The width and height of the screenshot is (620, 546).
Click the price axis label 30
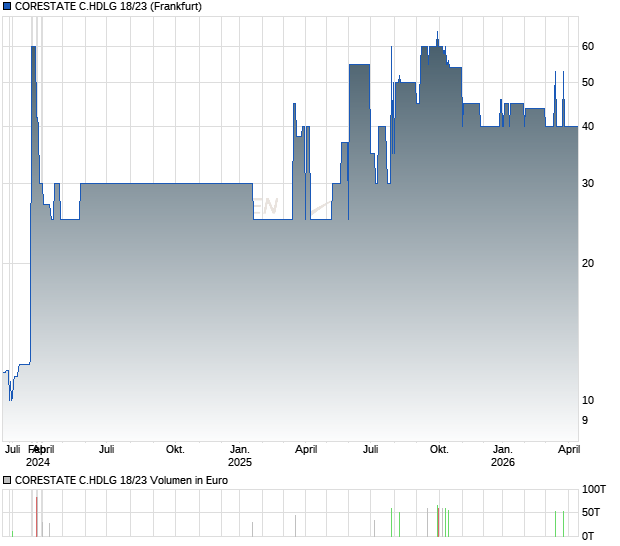[588, 183]
